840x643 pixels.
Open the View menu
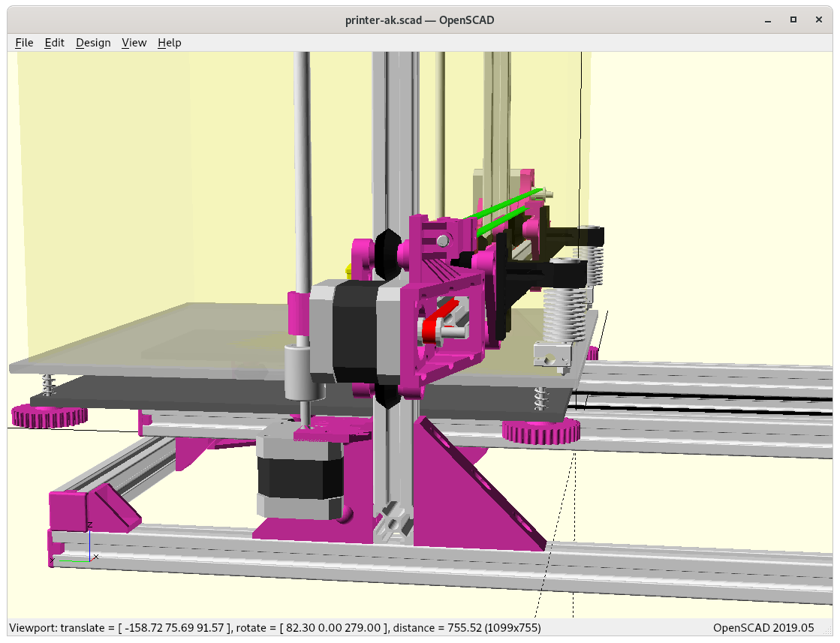[x=134, y=43]
